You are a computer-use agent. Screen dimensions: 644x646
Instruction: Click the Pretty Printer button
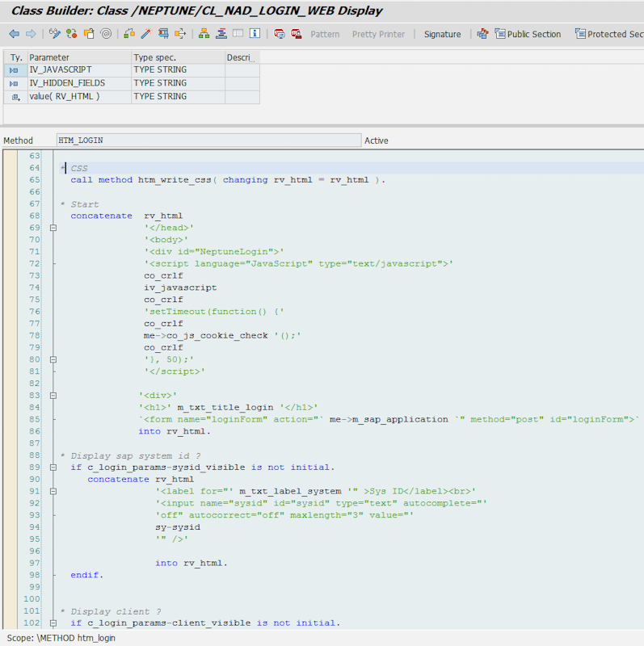point(378,34)
